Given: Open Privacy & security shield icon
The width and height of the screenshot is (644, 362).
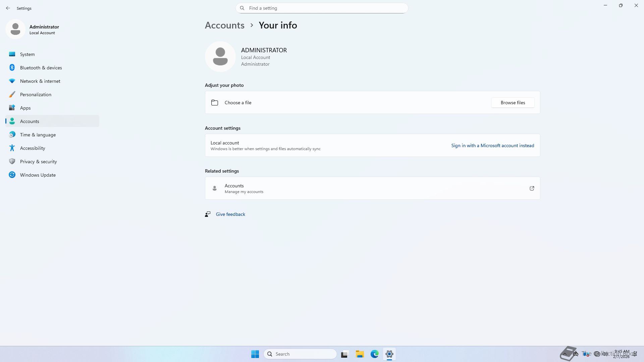Looking at the screenshot, I should coord(12,162).
